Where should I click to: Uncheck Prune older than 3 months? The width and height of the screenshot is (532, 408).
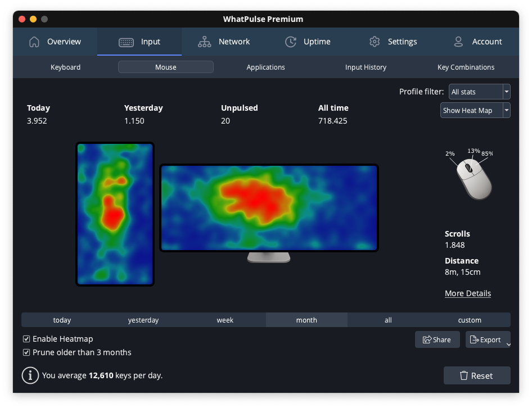(26, 352)
